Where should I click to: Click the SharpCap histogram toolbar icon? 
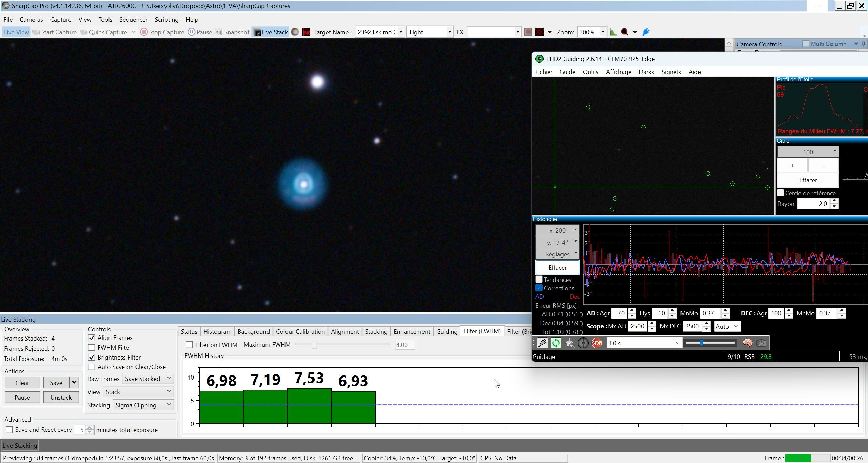tap(613, 32)
